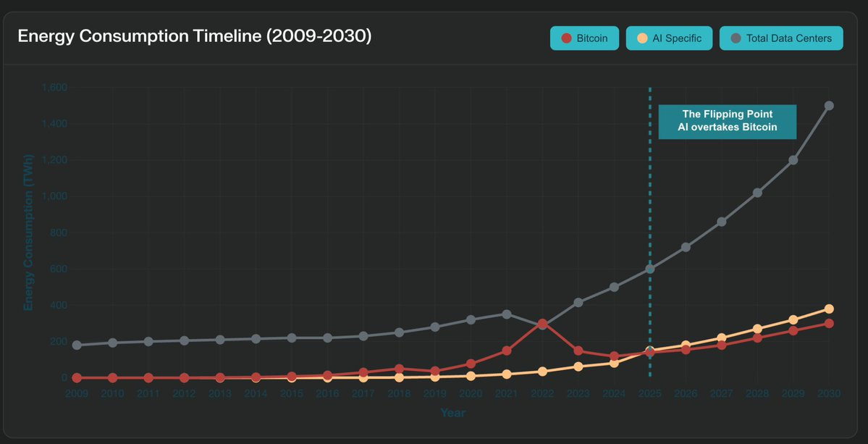Click the Total Data Centers 2025 data point
The image size is (868, 444).
[650, 269]
